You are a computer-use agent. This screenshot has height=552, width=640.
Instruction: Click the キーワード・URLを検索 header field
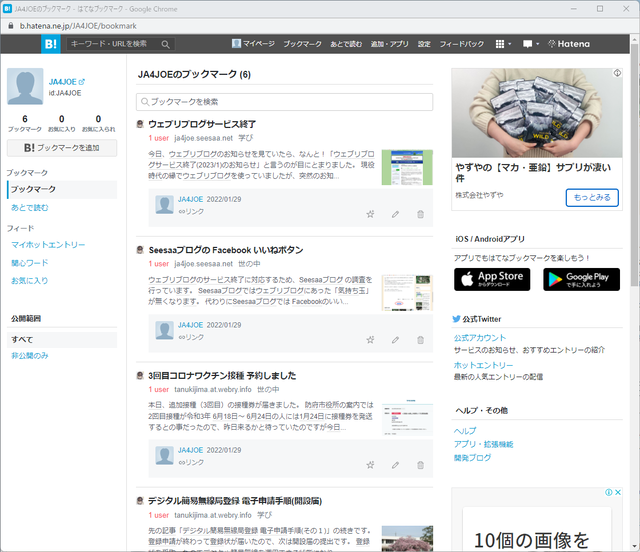click(x=114, y=44)
